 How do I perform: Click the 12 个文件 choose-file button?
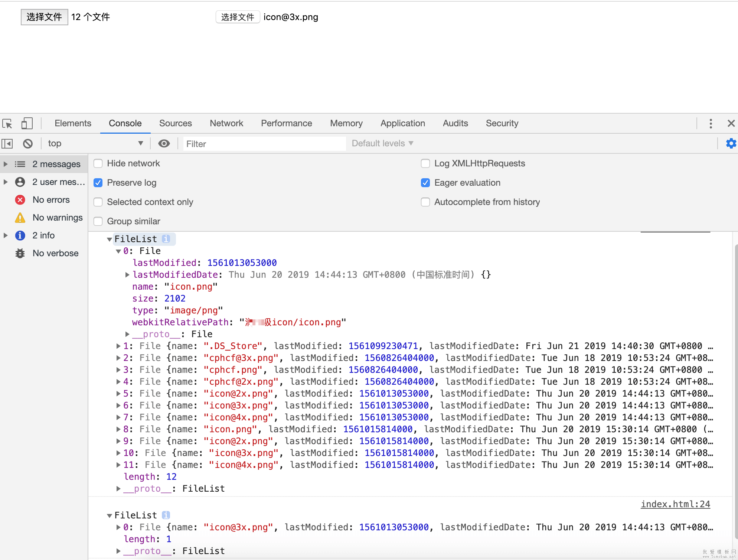(44, 17)
